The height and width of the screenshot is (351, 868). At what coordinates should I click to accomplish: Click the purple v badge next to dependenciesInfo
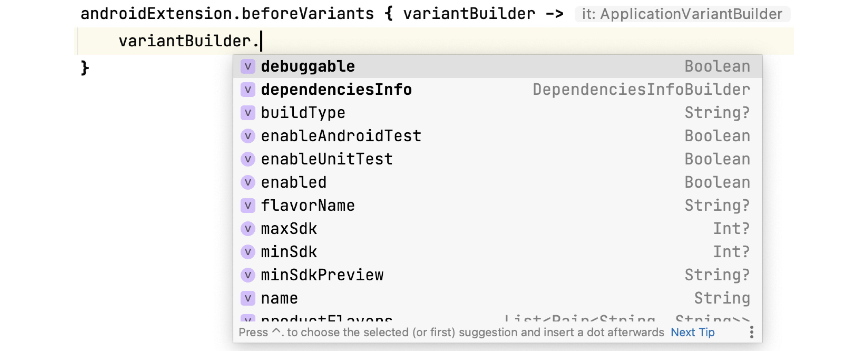pyautogui.click(x=248, y=89)
